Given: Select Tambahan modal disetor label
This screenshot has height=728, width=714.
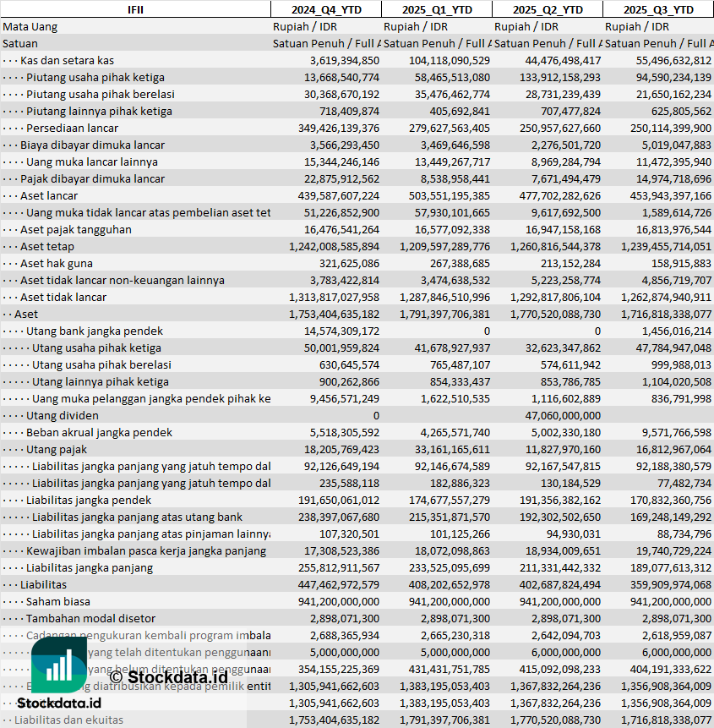Looking at the screenshot, I should [x=90, y=619].
